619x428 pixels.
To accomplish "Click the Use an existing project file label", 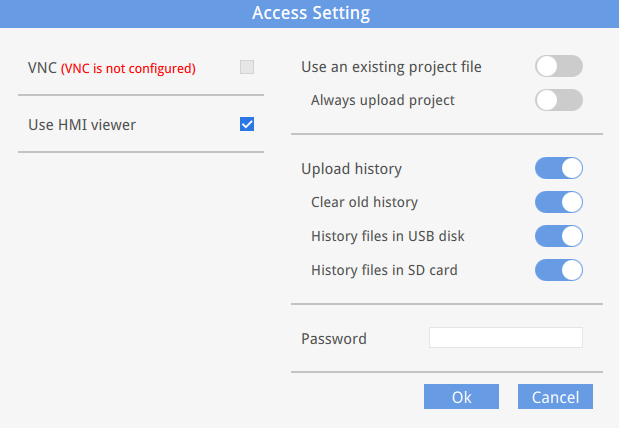I will click(391, 67).
